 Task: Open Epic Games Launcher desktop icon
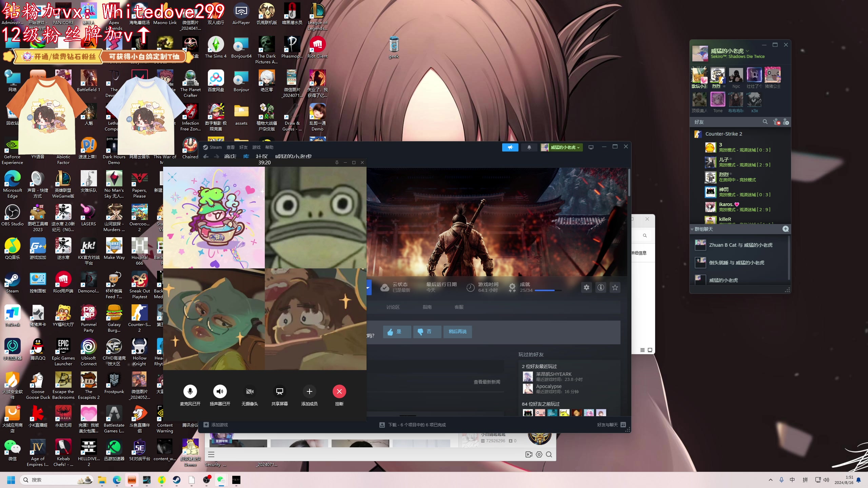(x=63, y=352)
